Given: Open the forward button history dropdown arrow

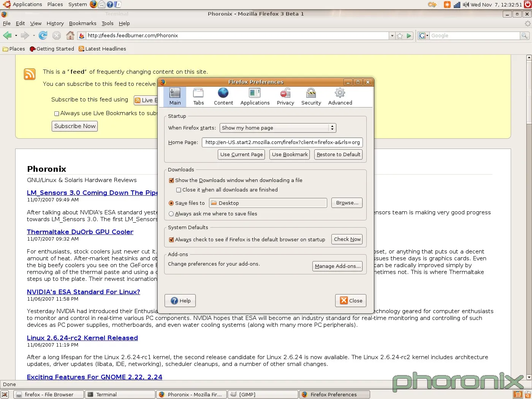Looking at the screenshot, I should (34, 36).
